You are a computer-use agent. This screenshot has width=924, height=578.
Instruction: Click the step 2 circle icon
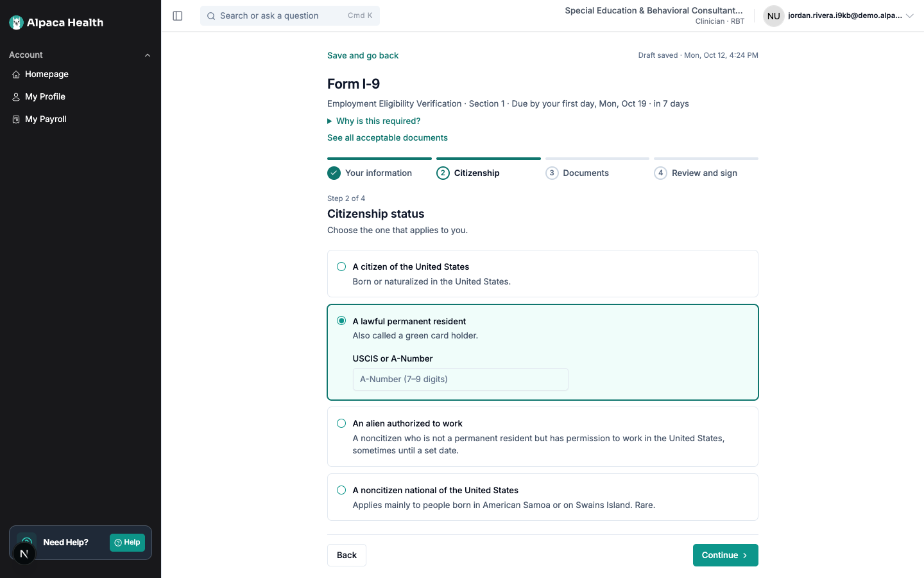[x=443, y=173]
